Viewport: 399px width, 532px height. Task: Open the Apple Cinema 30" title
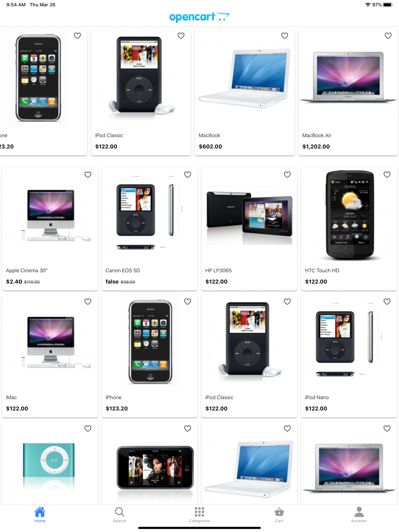click(x=27, y=270)
